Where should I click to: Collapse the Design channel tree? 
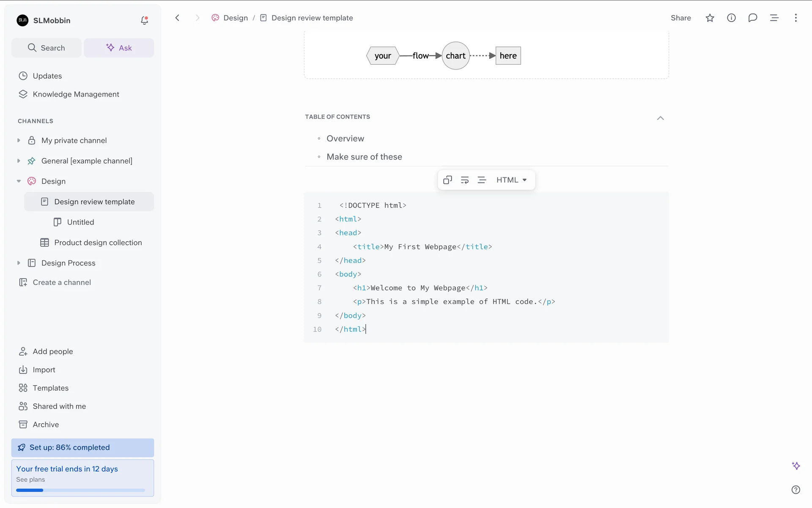coord(19,181)
